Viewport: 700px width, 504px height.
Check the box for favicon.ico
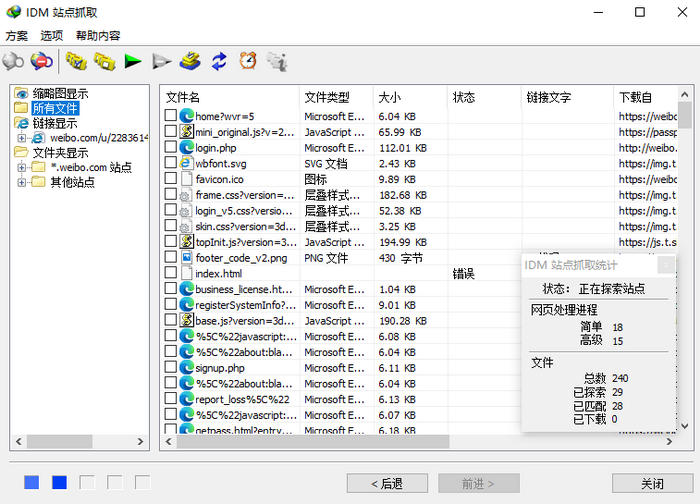[171, 178]
